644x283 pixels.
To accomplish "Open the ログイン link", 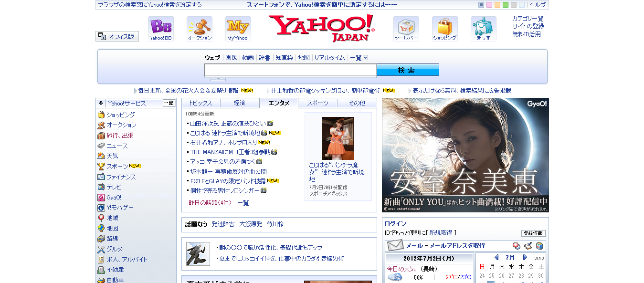I will click(x=395, y=223).
